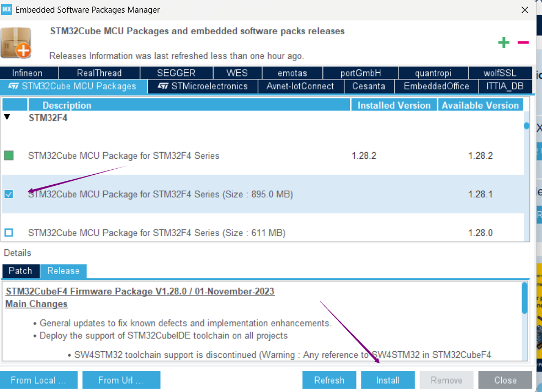Open the wolfSSL tab

tap(500, 73)
